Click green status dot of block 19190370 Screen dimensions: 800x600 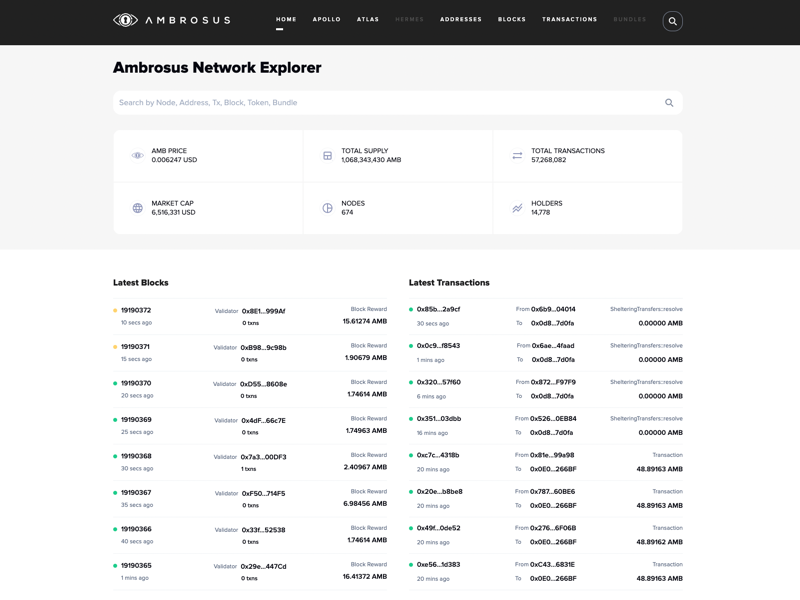pos(115,383)
